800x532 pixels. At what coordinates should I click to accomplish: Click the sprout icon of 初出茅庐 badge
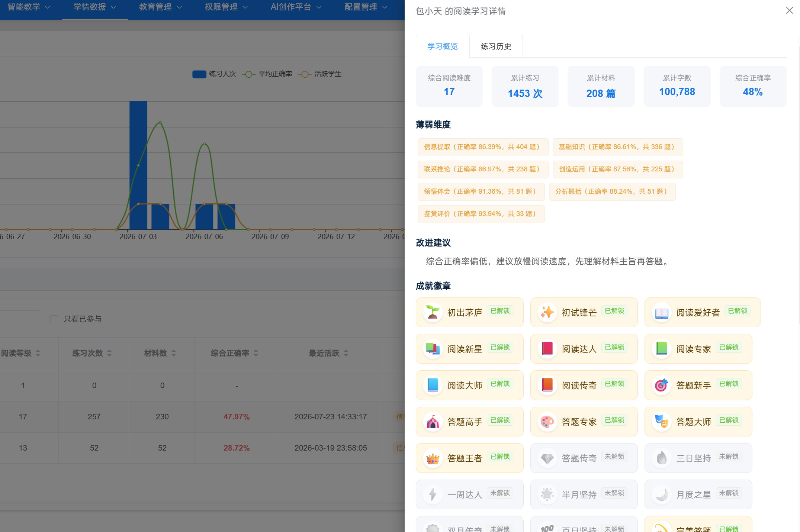433,312
